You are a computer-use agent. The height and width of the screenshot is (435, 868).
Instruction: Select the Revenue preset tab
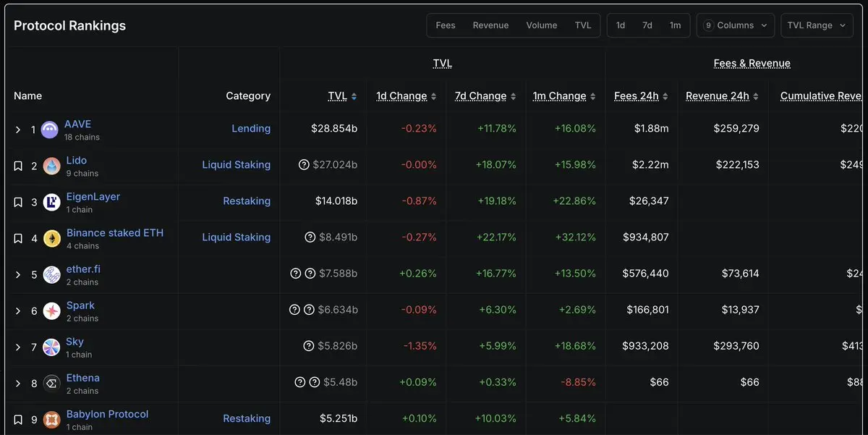point(491,25)
